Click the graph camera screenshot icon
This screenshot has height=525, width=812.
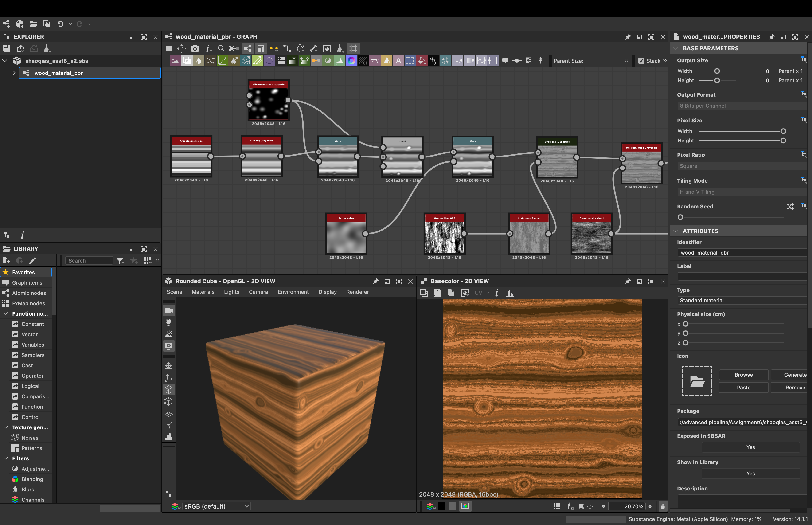click(195, 48)
